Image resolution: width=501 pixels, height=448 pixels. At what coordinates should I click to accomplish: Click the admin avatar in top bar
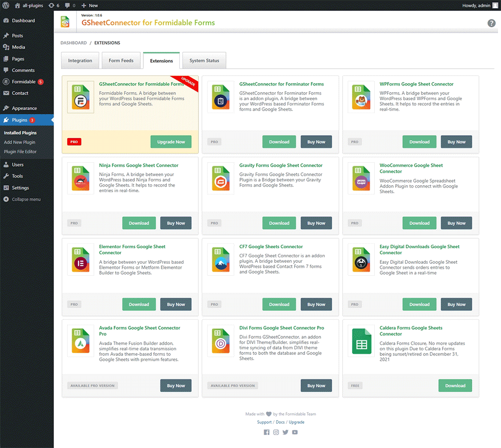pos(495,6)
